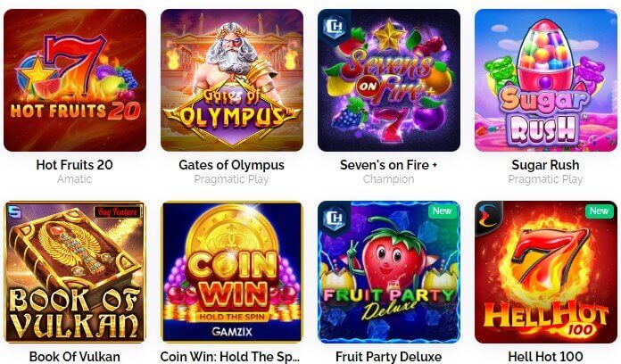The image size is (621, 364).
Task: Click the Endorphina logo on Hell Hot 100
Action: click(487, 219)
